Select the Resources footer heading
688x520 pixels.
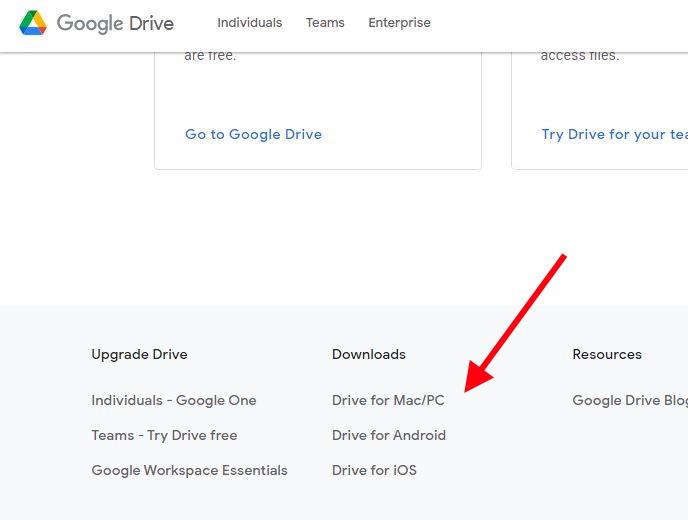(607, 354)
